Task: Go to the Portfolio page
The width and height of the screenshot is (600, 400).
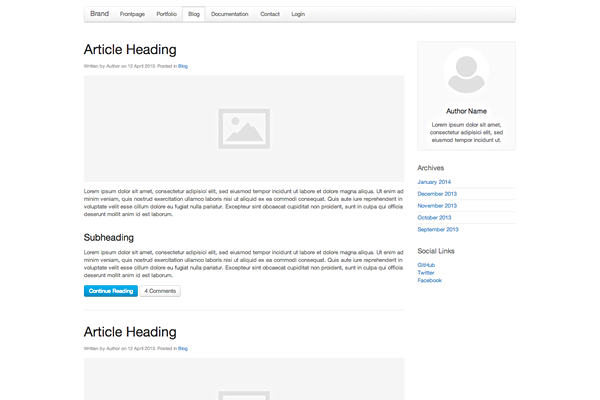Action: coord(166,15)
